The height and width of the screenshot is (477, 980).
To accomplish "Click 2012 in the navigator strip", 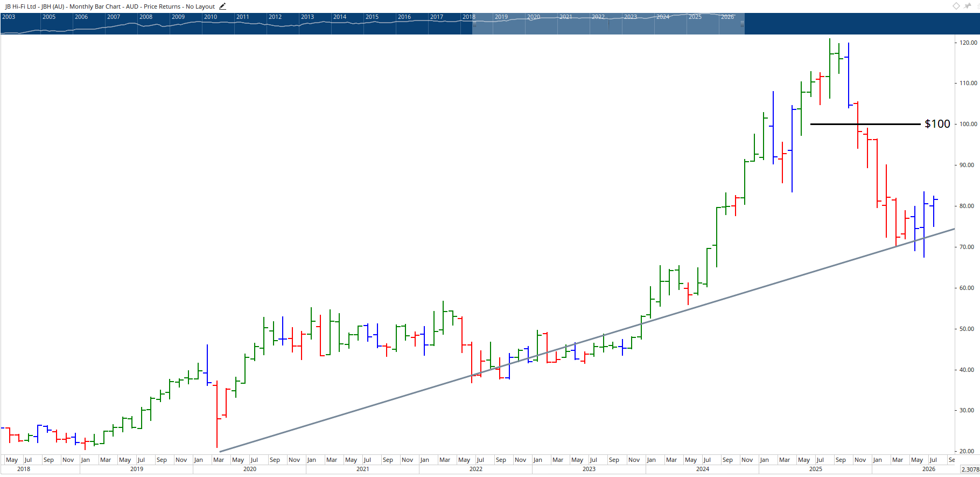I will (275, 17).
